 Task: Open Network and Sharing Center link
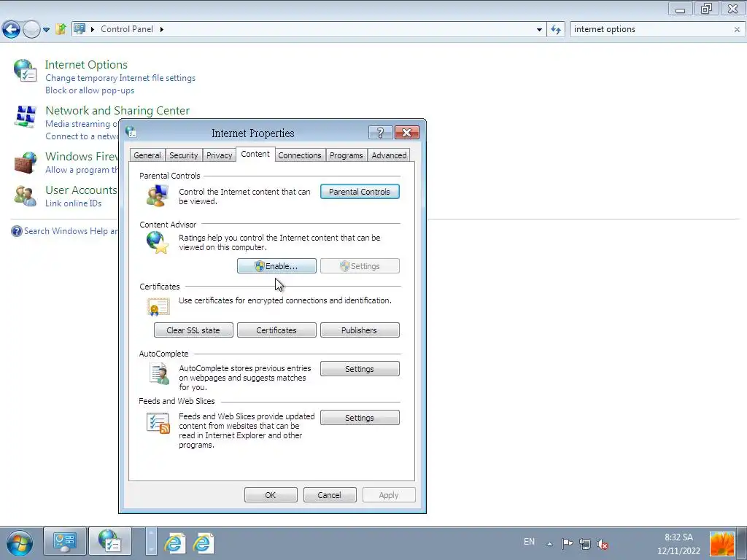pos(117,111)
